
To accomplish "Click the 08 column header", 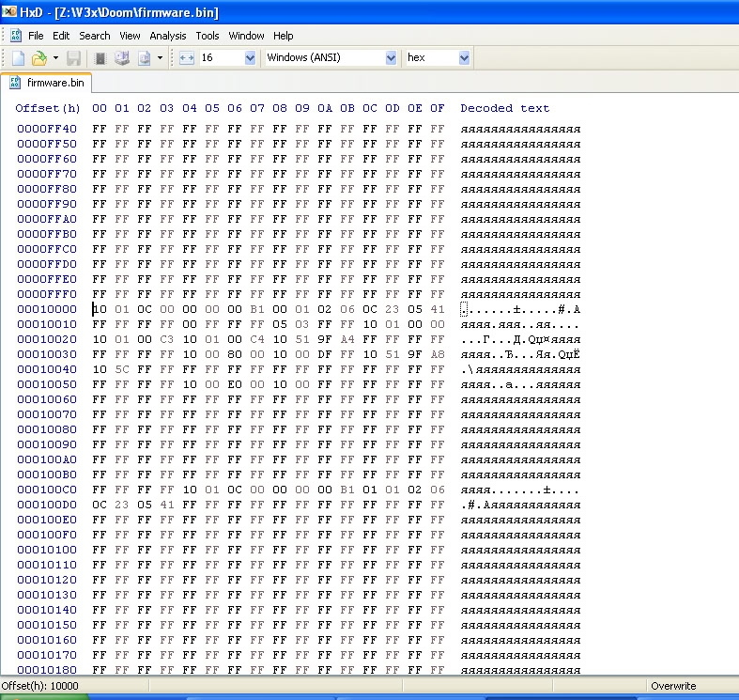I will tap(280, 108).
